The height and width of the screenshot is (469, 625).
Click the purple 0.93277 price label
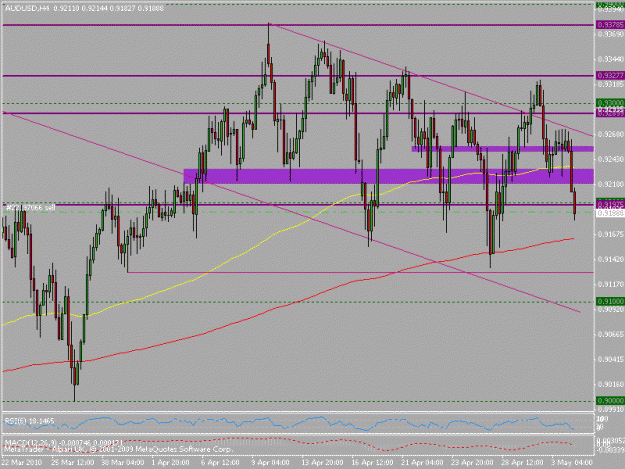[610, 75]
